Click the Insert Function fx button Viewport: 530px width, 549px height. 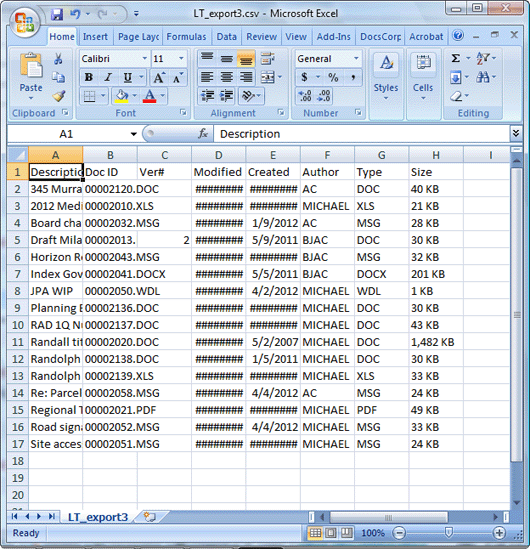pyautogui.click(x=203, y=134)
